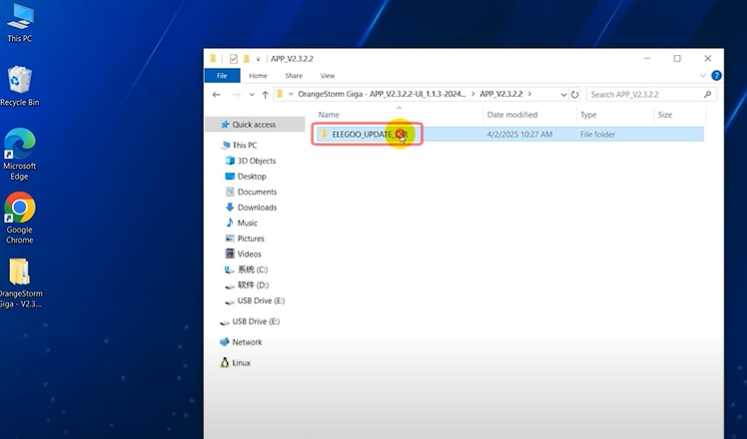Image resolution: width=747 pixels, height=439 pixels.
Task: Switch to the Share ribbon tab
Action: click(293, 75)
